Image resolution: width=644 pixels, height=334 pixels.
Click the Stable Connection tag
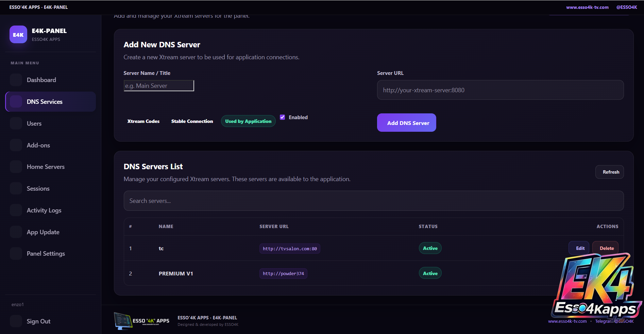tap(192, 121)
